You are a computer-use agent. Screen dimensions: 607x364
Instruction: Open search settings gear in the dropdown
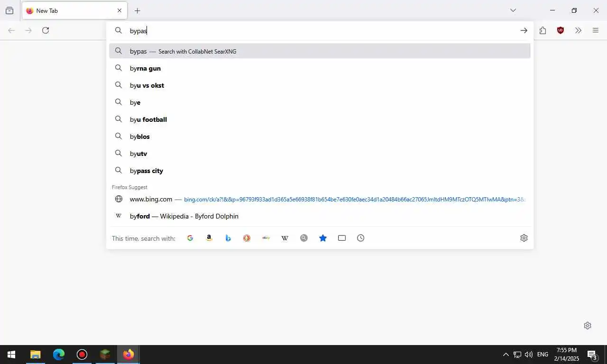524,238
